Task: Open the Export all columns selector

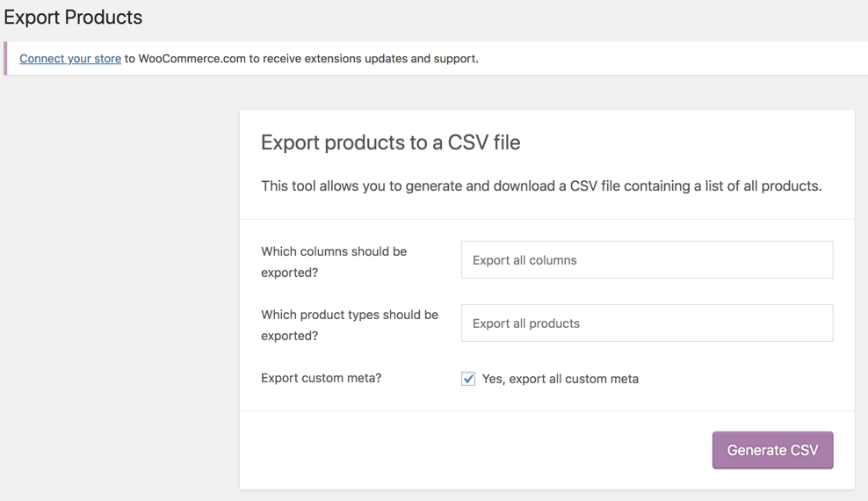Action: [x=647, y=260]
